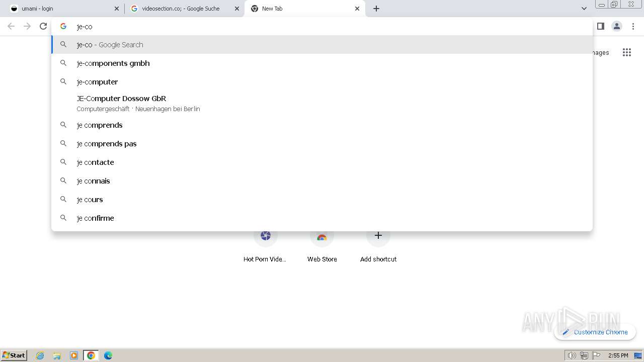Open the tab search dropdown arrow

coord(584,9)
